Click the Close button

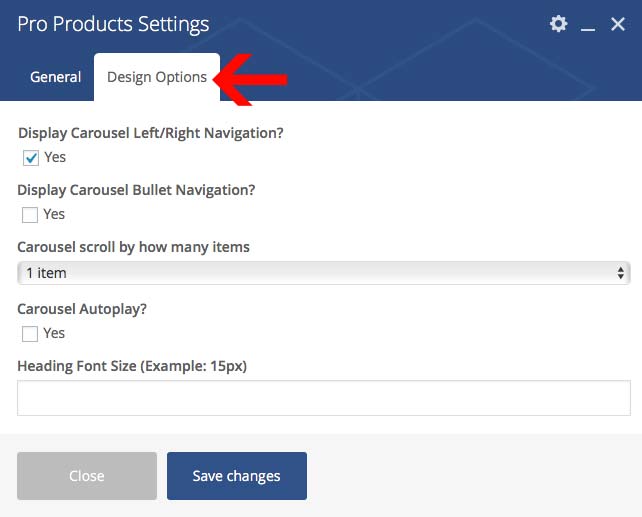point(87,476)
